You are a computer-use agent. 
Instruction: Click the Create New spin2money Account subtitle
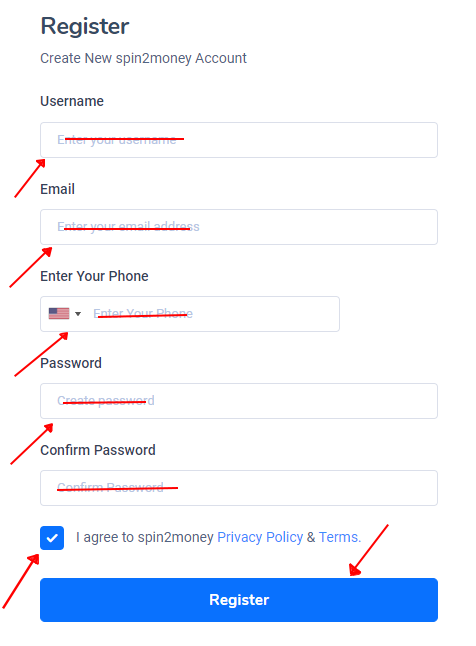coord(143,58)
